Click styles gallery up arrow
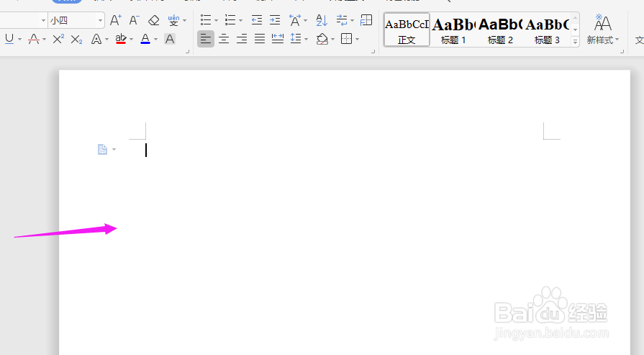 point(575,18)
